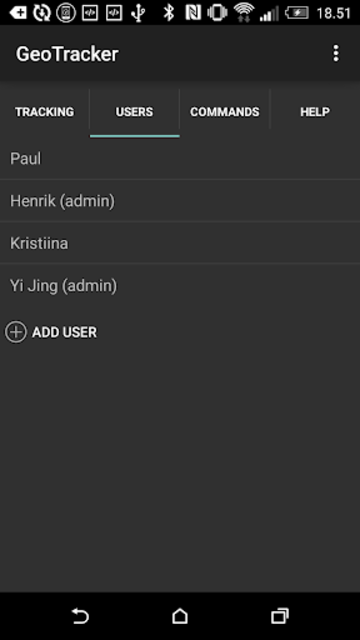This screenshot has height=640, width=360.
Task: Tap the NFC status bar icon
Action: coord(193,13)
